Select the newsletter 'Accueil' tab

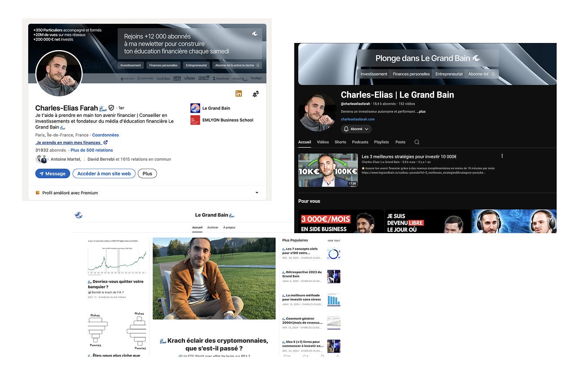197,227
